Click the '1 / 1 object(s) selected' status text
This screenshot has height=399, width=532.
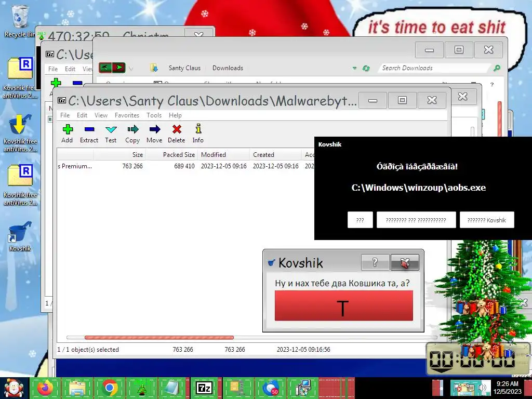(x=88, y=350)
